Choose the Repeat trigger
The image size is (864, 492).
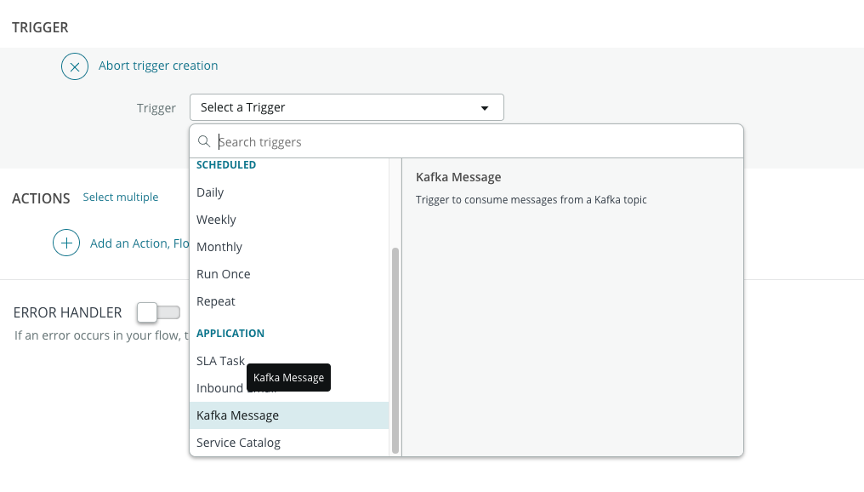point(289,301)
